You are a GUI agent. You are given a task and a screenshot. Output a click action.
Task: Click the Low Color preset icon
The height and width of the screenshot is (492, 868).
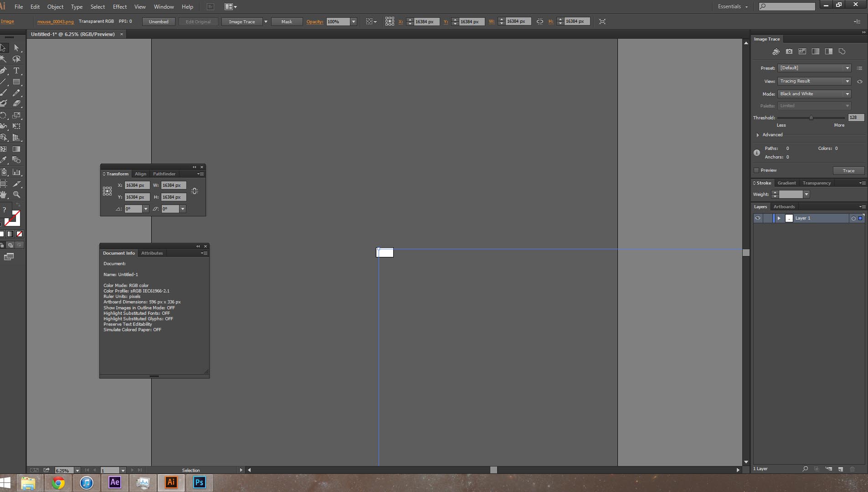pyautogui.click(x=802, y=51)
